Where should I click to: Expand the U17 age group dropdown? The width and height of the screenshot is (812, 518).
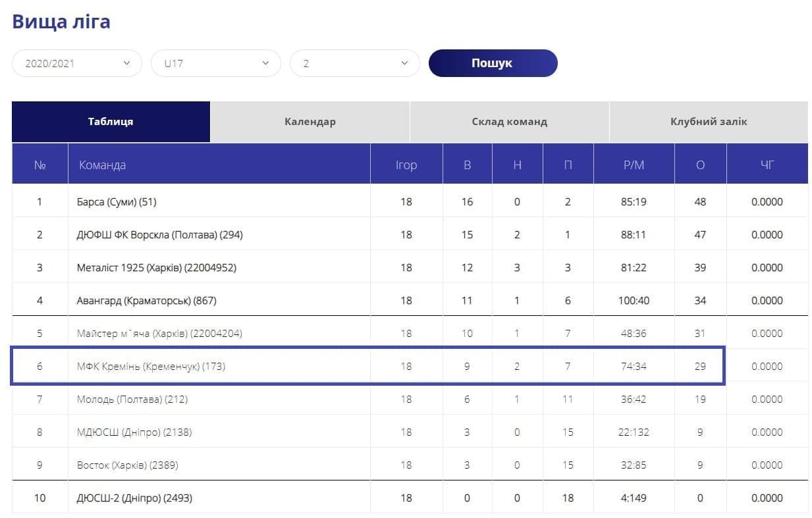(x=216, y=63)
